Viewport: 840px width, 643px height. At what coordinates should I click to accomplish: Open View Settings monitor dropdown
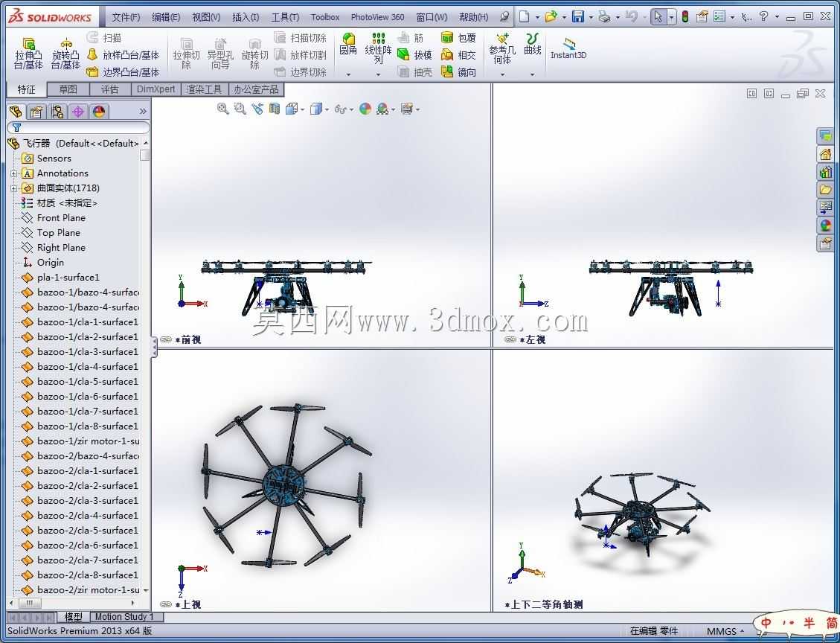411,109
